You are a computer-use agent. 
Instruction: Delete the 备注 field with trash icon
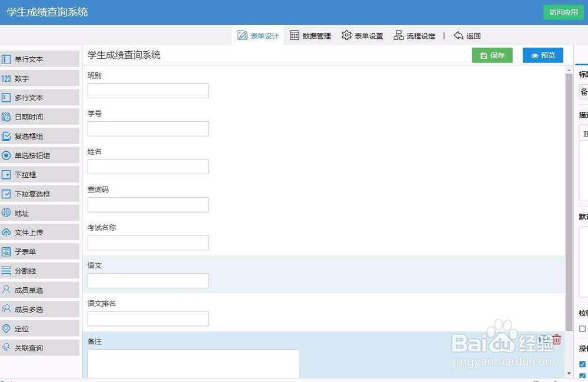(557, 340)
